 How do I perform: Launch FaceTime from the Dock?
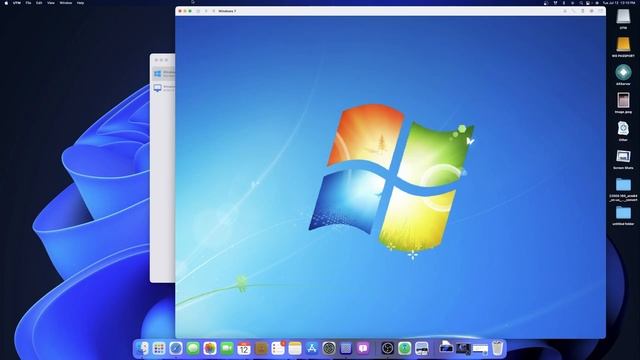(x=227, y=348)
